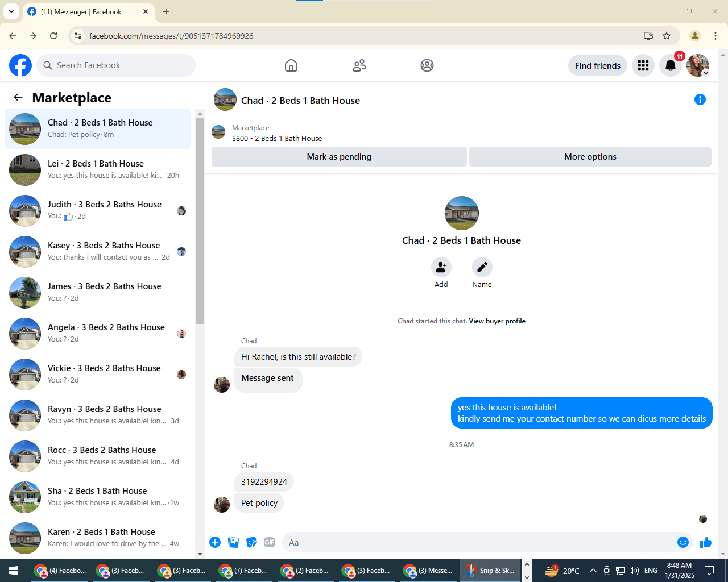Open the tab search dropdown arrow
The width and height of the screenshot is (728, 582).
tap(11, 11)
